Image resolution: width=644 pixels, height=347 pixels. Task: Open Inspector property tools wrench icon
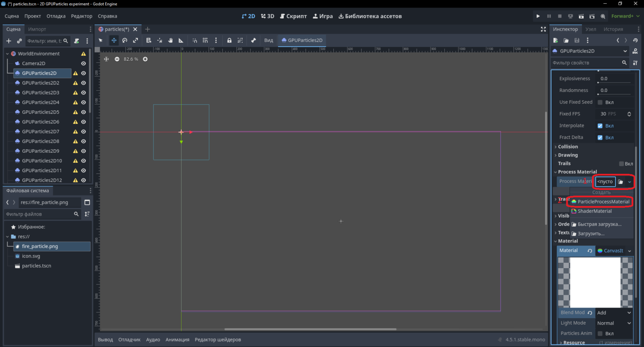point(635,63)
